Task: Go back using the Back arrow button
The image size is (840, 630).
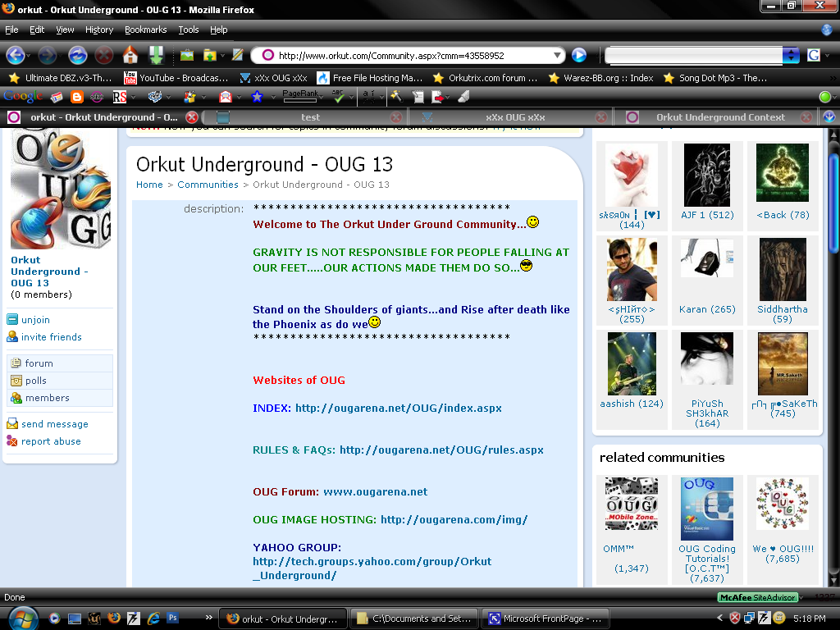Action: click(15, 55)
